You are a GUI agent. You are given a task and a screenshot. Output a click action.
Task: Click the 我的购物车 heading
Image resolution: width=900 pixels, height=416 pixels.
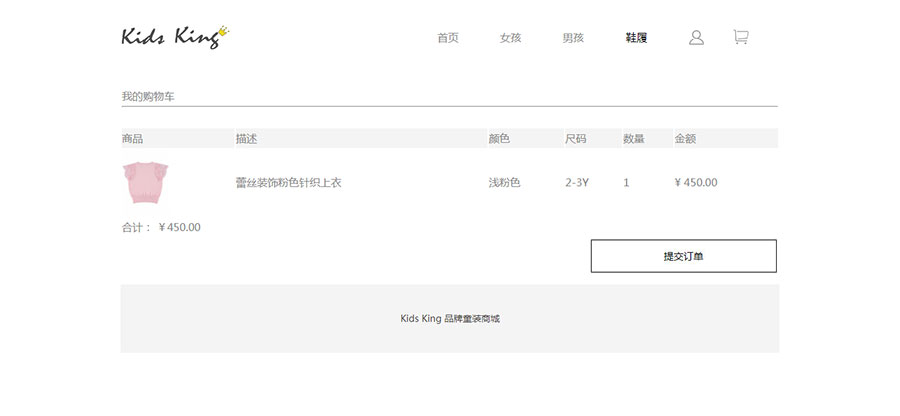tap(148, 97)
